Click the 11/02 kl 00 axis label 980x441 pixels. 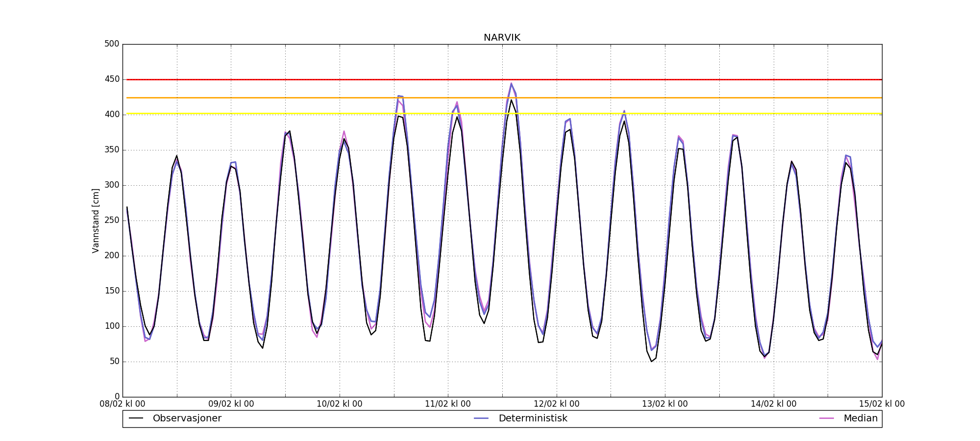pyautogui.click(x=448, y=404)
